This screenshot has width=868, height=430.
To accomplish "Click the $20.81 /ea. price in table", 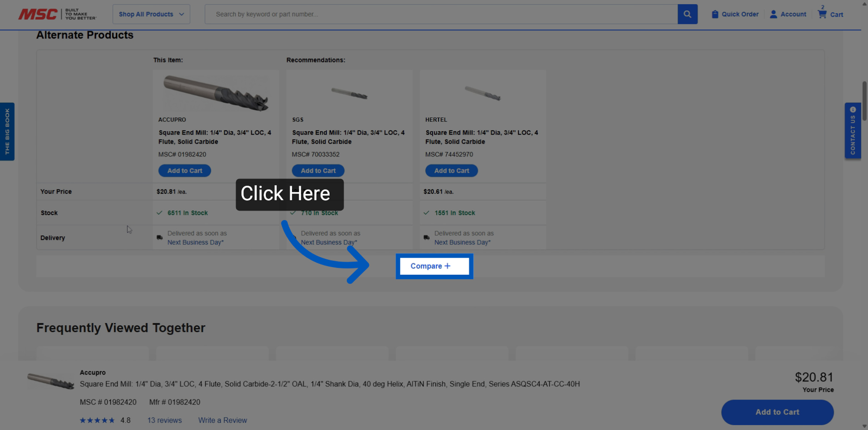I will (x=171, y=192).
